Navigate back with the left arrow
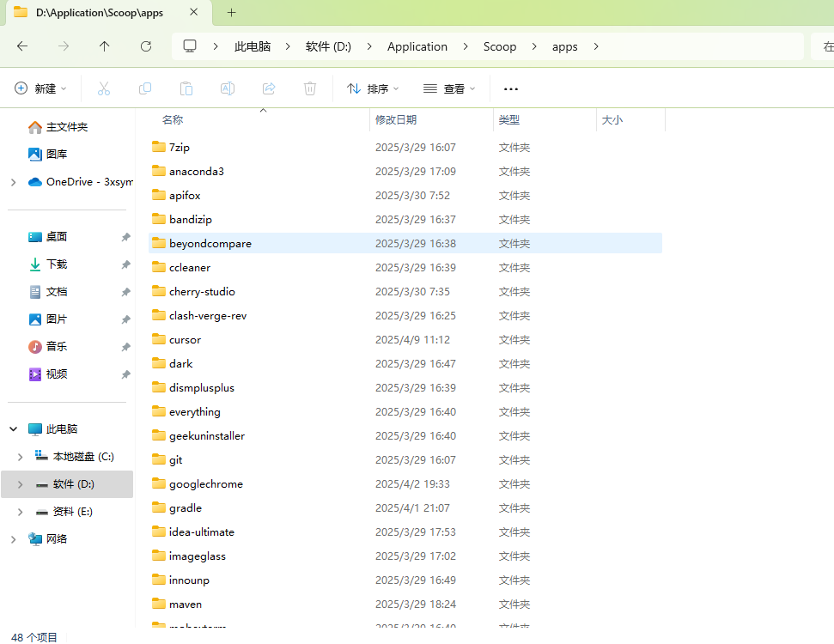This screenshot has height=644, width=834. (x=22, y=46)
